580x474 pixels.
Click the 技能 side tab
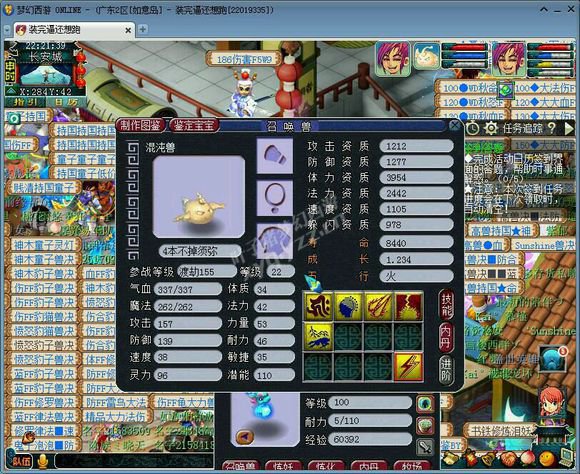[x=446, y=305]
